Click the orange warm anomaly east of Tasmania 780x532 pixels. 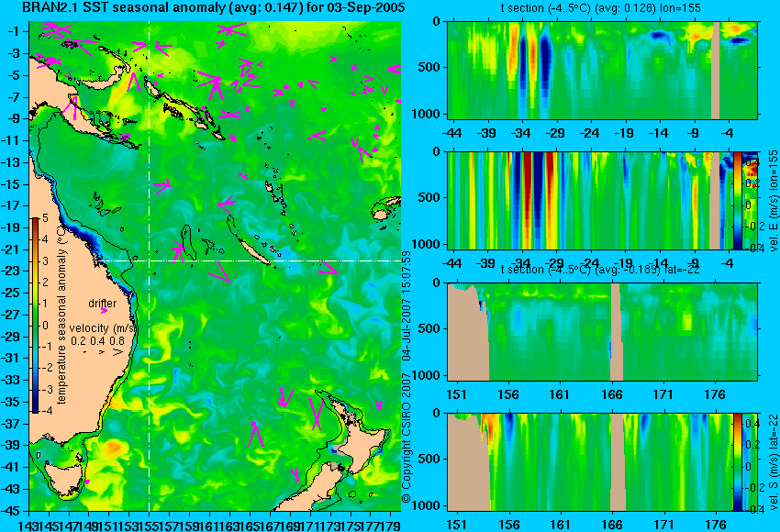(115, 447)
